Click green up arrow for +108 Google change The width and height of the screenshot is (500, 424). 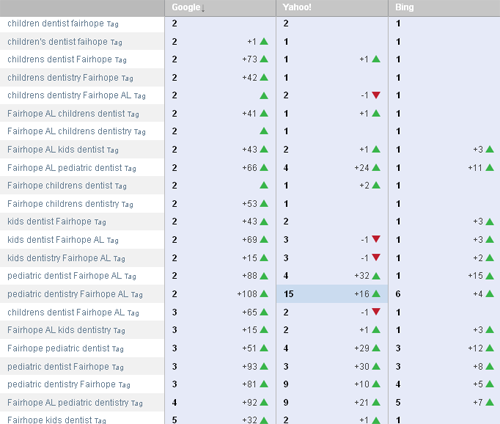[264, 294]
